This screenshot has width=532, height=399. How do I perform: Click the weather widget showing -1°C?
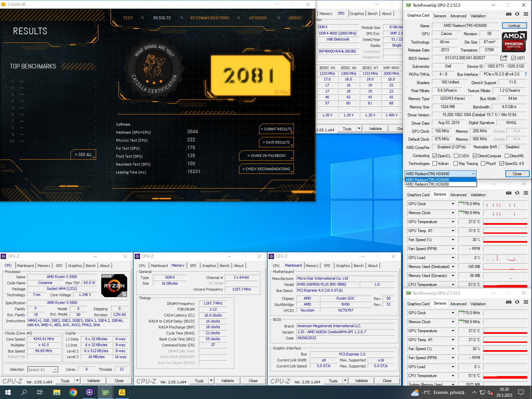click(x=437, y=393)
